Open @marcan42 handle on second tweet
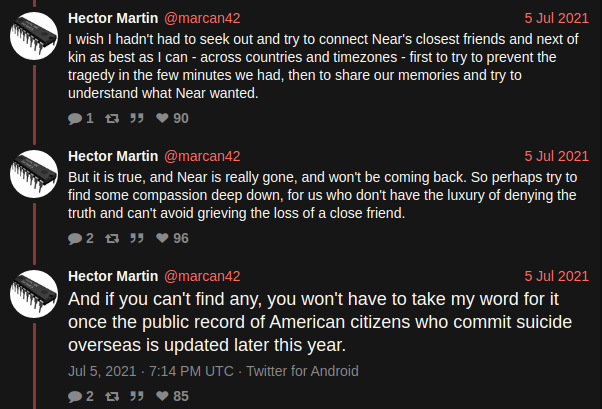602x409 pixels. coord(202,156)
